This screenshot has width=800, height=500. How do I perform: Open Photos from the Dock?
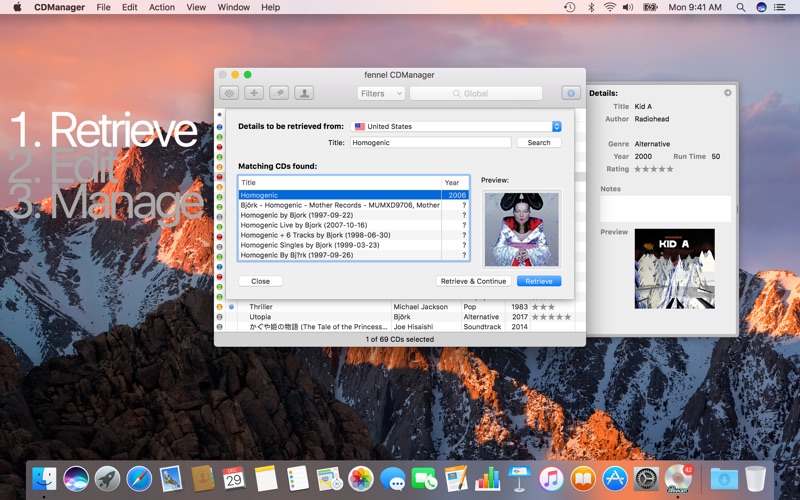361,479
